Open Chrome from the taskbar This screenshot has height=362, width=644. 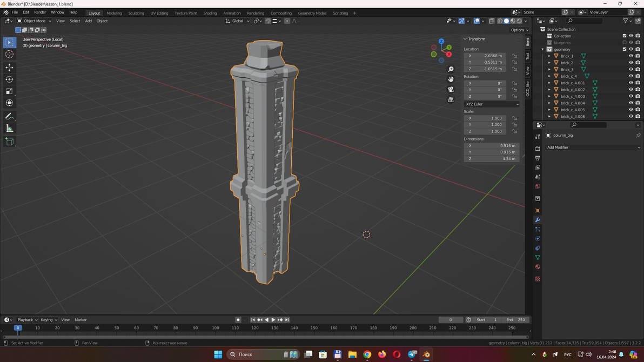coord(367,354)
